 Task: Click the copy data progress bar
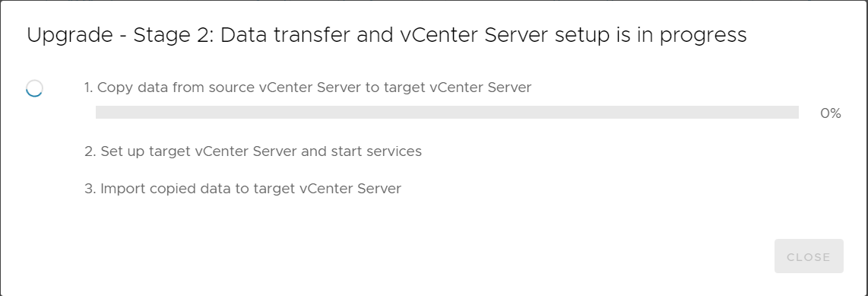click(447, 113)
